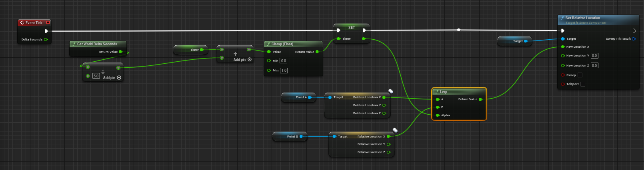Viewport: 644px width, 170px height.
Task: Click the New Location X input pin
Action: pos(563,47)
